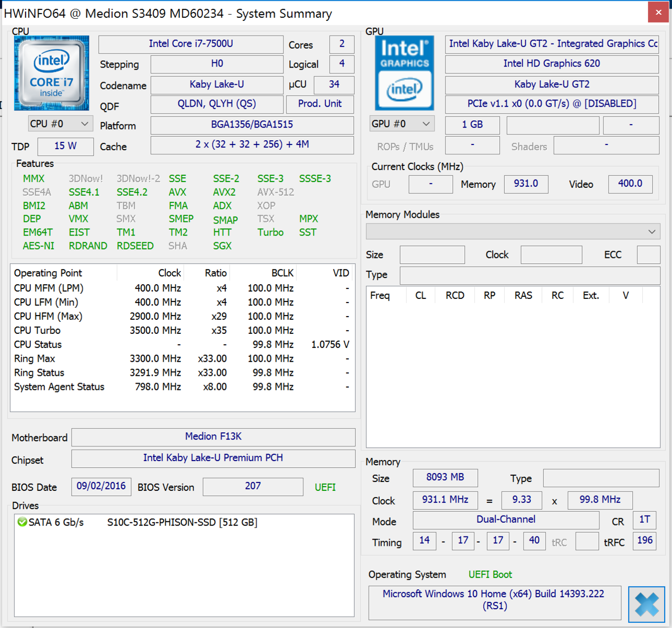Click the Cache field 2 x (32 + 32 + 256) + 4M
This screenshot has height=628, width=672.
click(252, 145)
